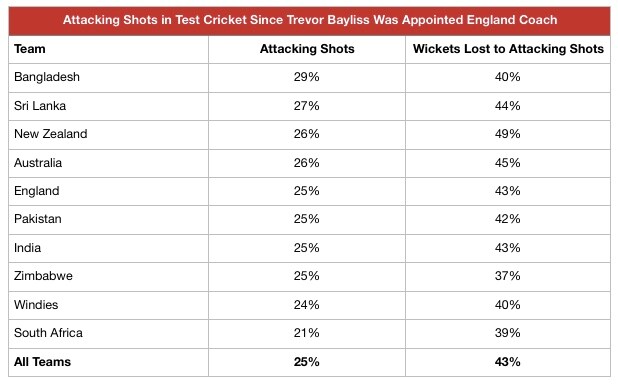Click the Australia row label
Viewport: 618px width, 386px height.
click(38, 163)
